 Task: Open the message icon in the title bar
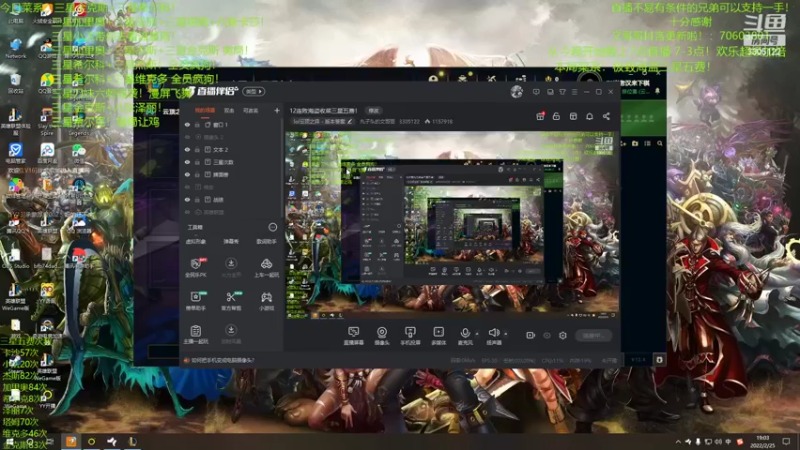click(536, 92)
